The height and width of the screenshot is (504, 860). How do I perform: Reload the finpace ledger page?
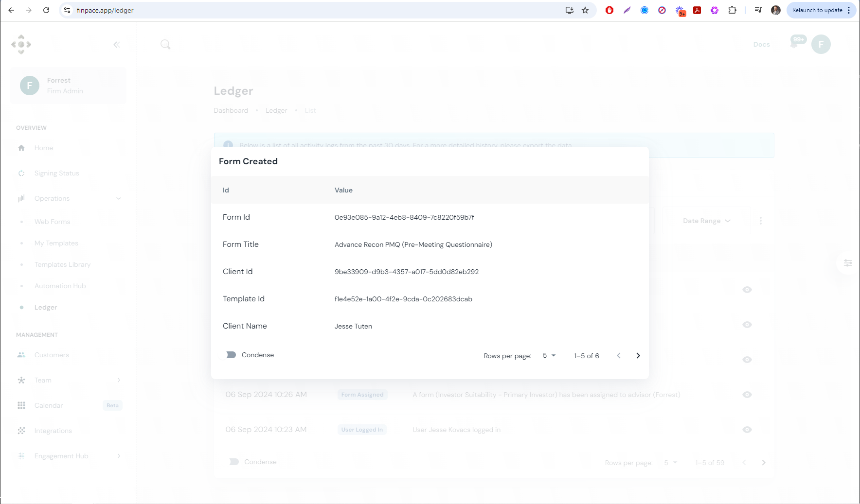[x=46, y=10]
